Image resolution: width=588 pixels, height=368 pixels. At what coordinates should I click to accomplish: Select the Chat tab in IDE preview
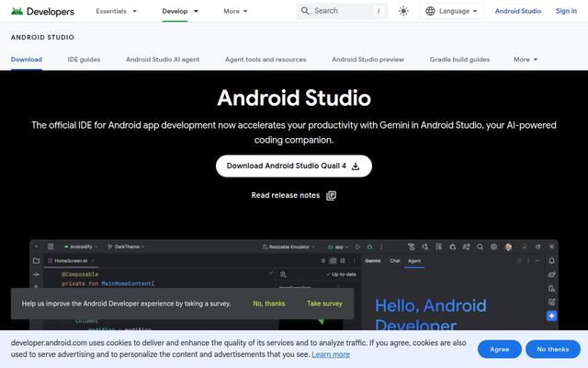click(395, 260)
